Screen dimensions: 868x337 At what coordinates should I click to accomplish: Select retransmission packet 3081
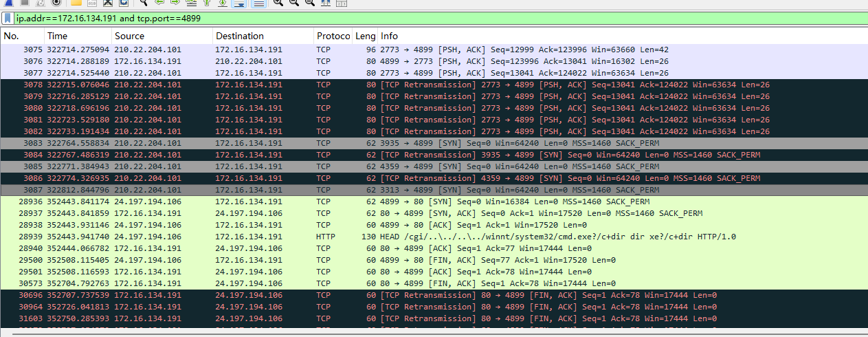[434, 120]
